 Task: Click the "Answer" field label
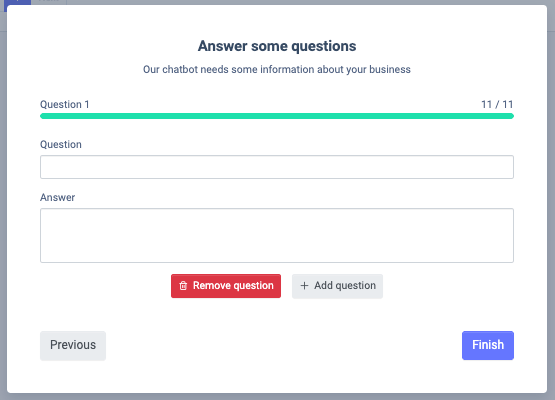pyautogui.click(x=57, y=198)
